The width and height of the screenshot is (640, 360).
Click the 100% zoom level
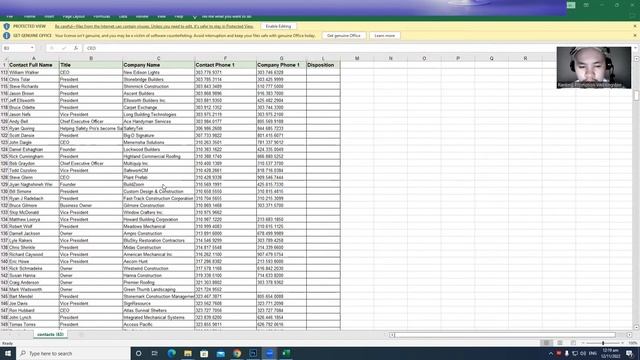click(x=633, y=343)
